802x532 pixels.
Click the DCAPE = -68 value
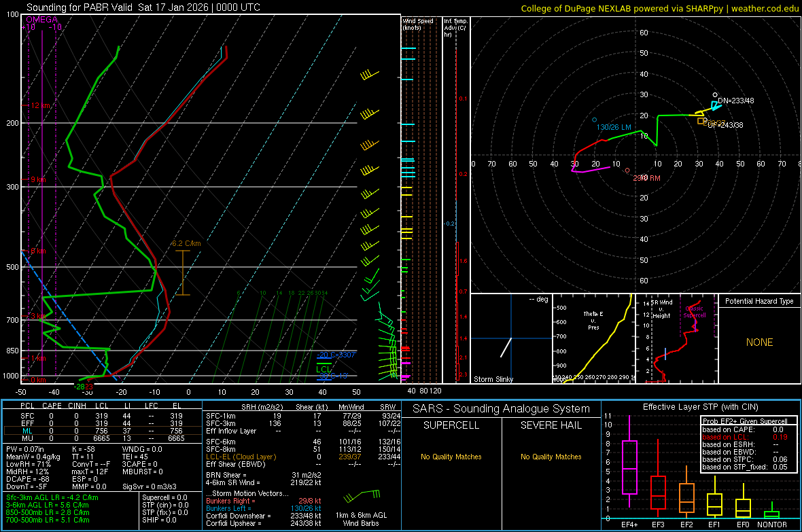point(28,479)
